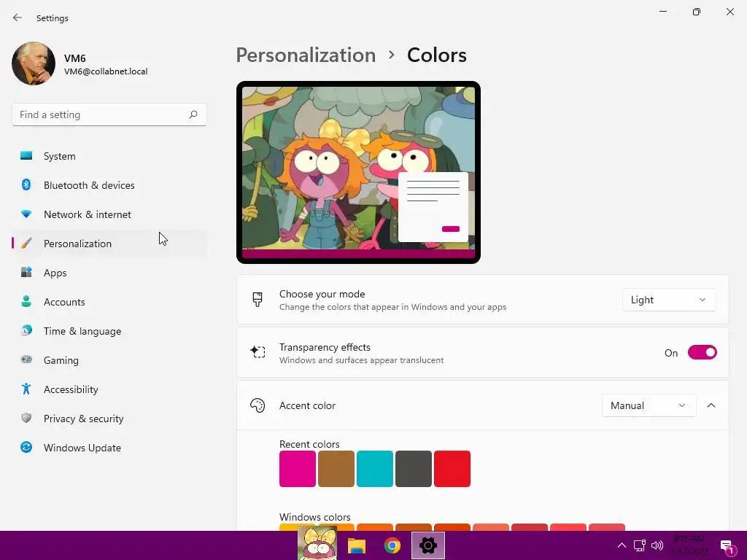
Task: Click the System monitor icon
Action: [26, 156]
